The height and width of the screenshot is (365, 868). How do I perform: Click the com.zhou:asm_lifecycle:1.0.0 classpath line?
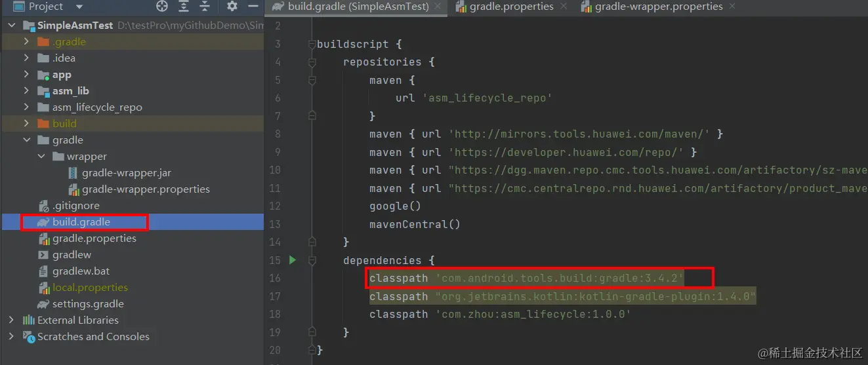pyautogui.click(x=500, y=315)
